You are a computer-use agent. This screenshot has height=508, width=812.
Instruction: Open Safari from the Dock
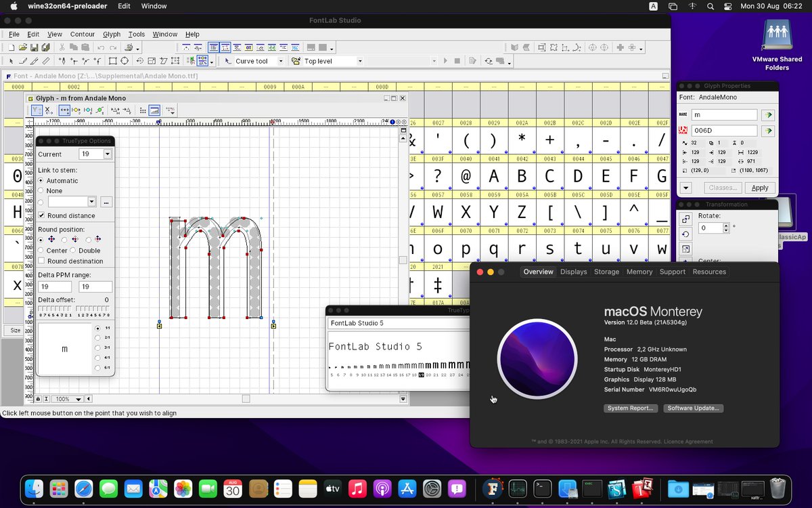pyautogui.click(x=83, y=488)
